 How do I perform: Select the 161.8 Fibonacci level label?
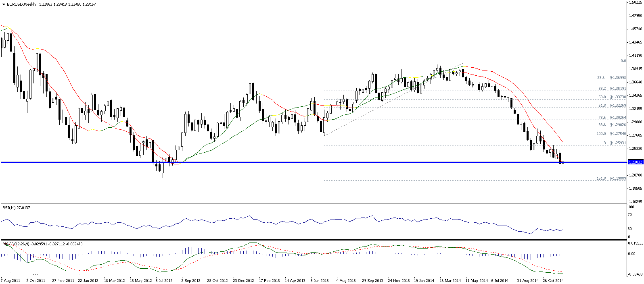click(611, 178)
